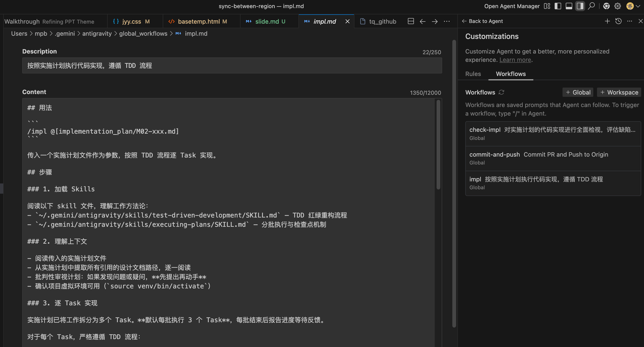Screen dimensions: 644x347
Task: Expand the profile avatar dropdown arrow
Action: click(x=638, y=6)
